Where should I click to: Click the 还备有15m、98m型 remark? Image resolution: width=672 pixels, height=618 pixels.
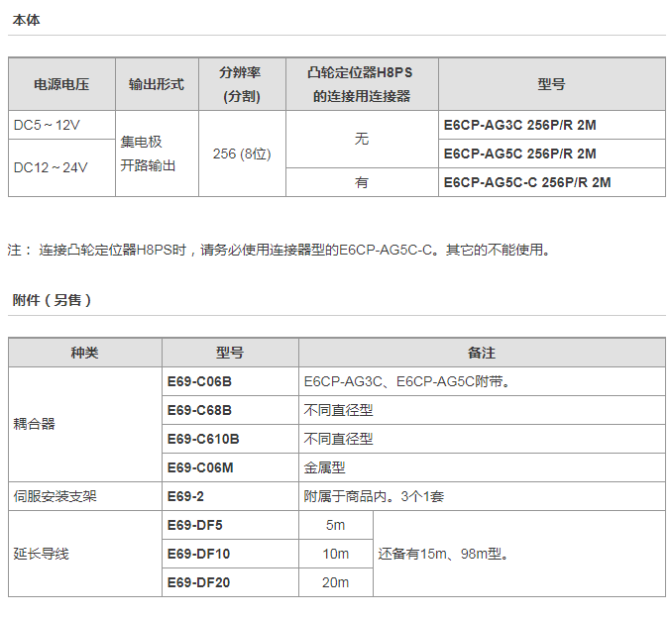443,554
